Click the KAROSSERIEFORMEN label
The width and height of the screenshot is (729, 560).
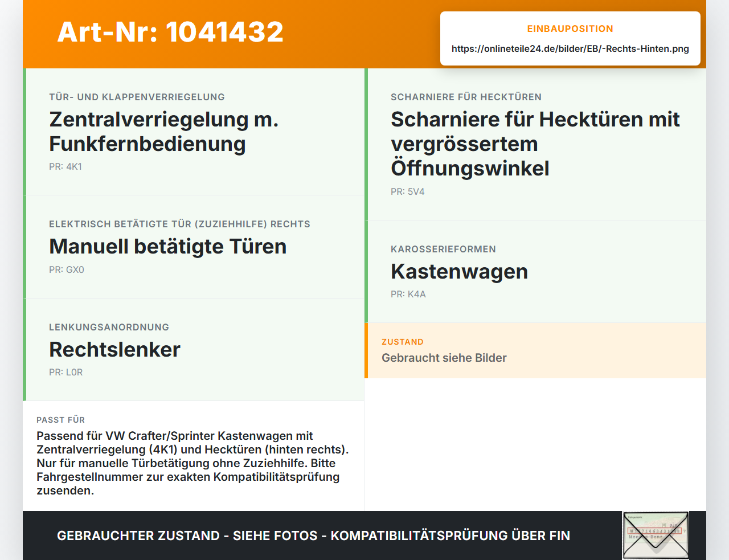tap(443, 249)
